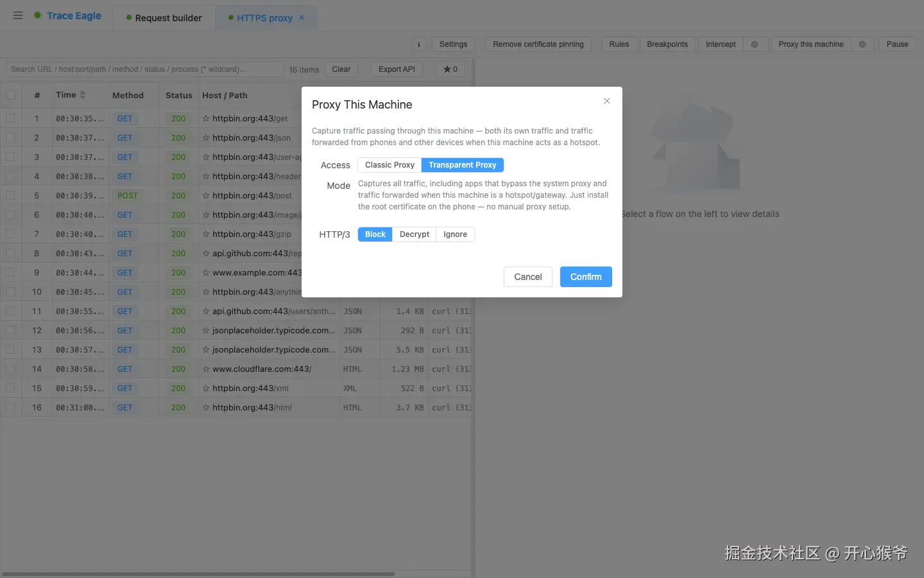
Task: Click Remove certificate pinning
Action: (538, 44)
